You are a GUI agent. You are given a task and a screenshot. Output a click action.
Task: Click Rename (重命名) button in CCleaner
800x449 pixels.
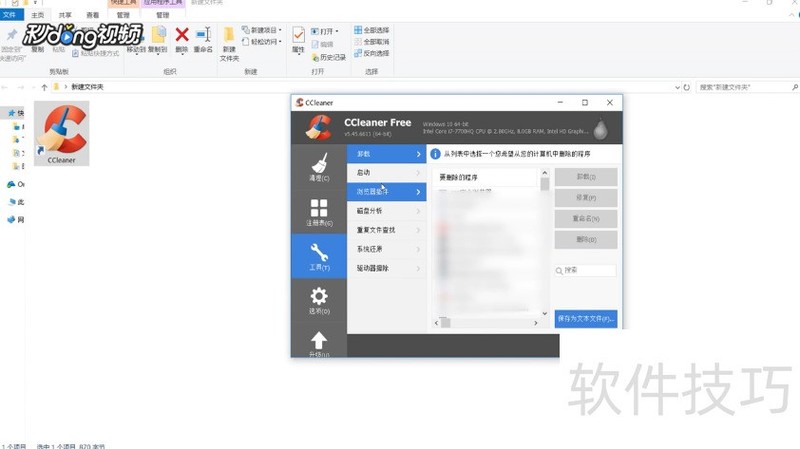coord(586,218)
